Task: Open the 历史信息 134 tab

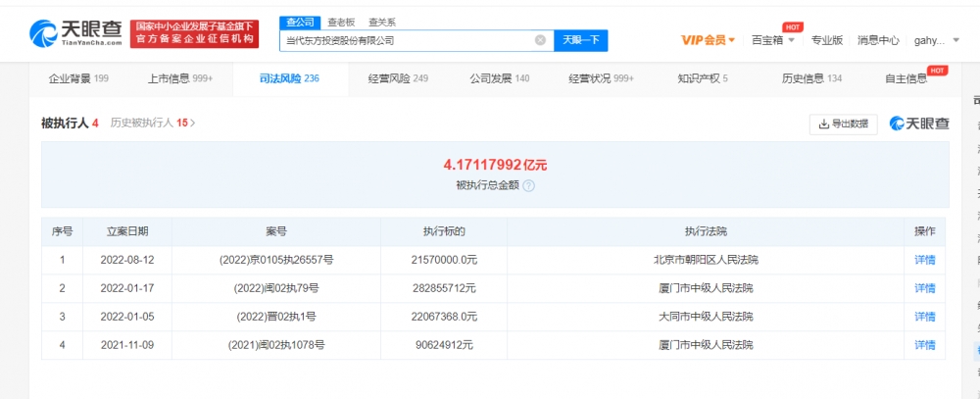Action: (x=811, y=78)
